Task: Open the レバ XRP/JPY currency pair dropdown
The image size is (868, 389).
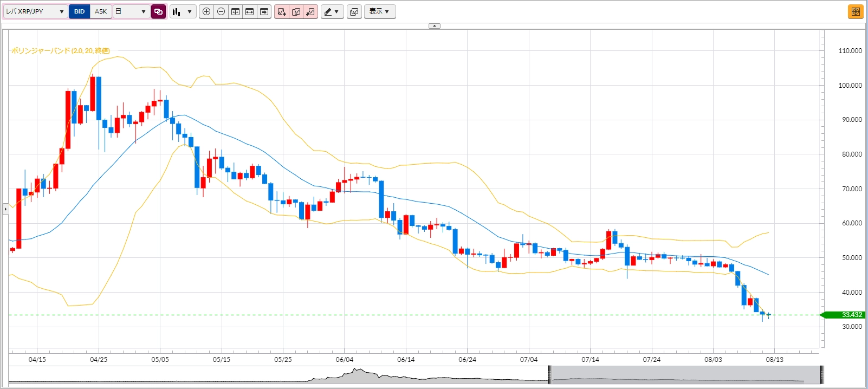Action: (x=35, y=11)
